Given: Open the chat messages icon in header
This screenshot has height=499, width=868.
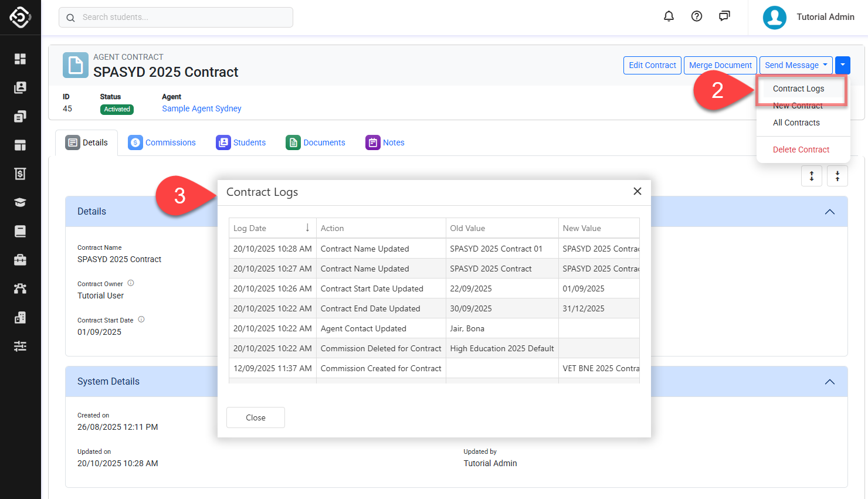Looking at the screenshot, I should pos(724,16).
